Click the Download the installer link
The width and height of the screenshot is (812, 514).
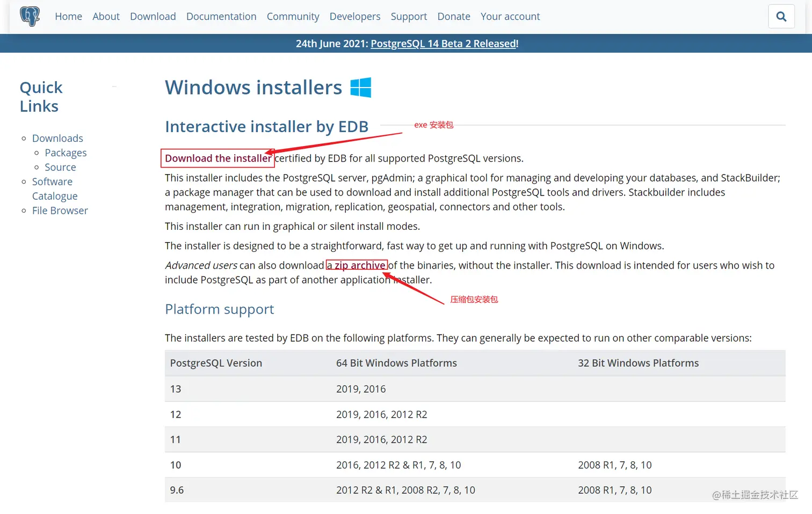[x=218, y=158]
